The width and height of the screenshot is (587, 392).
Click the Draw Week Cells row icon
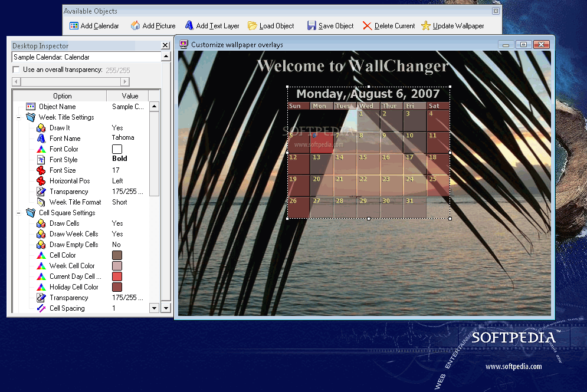[41, 234]
